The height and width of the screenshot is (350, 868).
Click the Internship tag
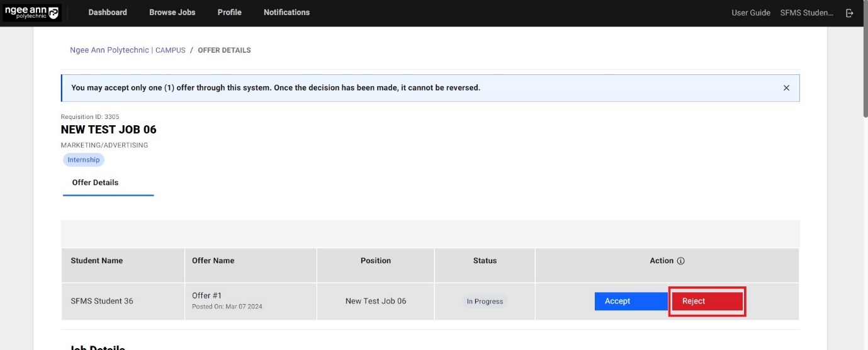[x=84, y=160]
